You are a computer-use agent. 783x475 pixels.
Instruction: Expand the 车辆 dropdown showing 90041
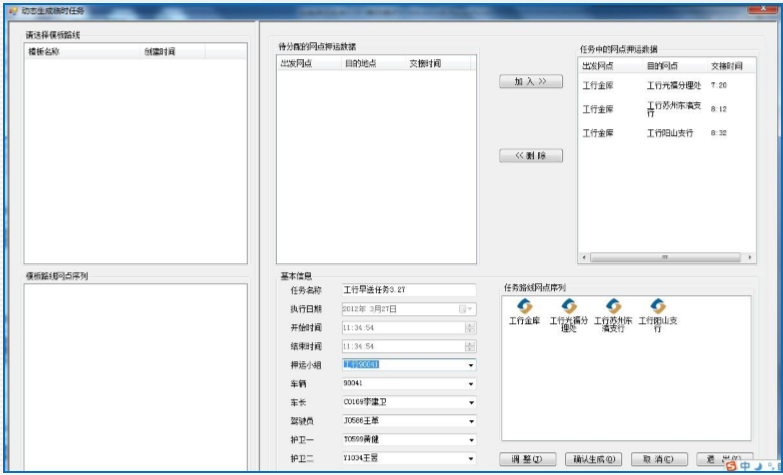470,384
